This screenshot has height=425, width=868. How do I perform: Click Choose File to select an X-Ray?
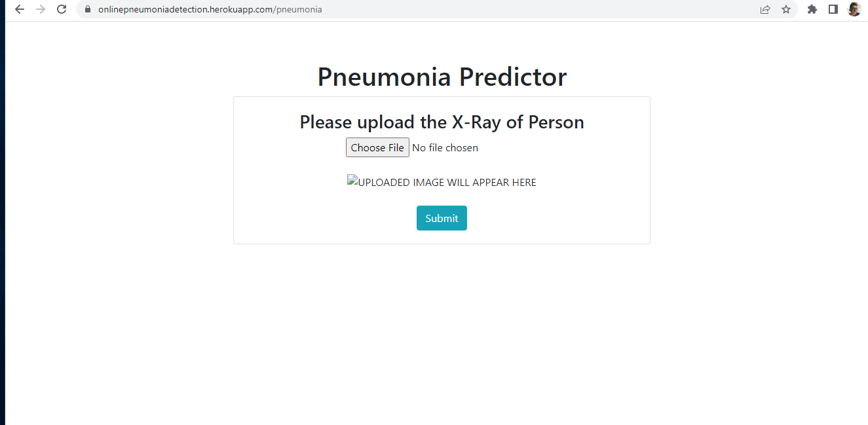click(x=377, y=147)
